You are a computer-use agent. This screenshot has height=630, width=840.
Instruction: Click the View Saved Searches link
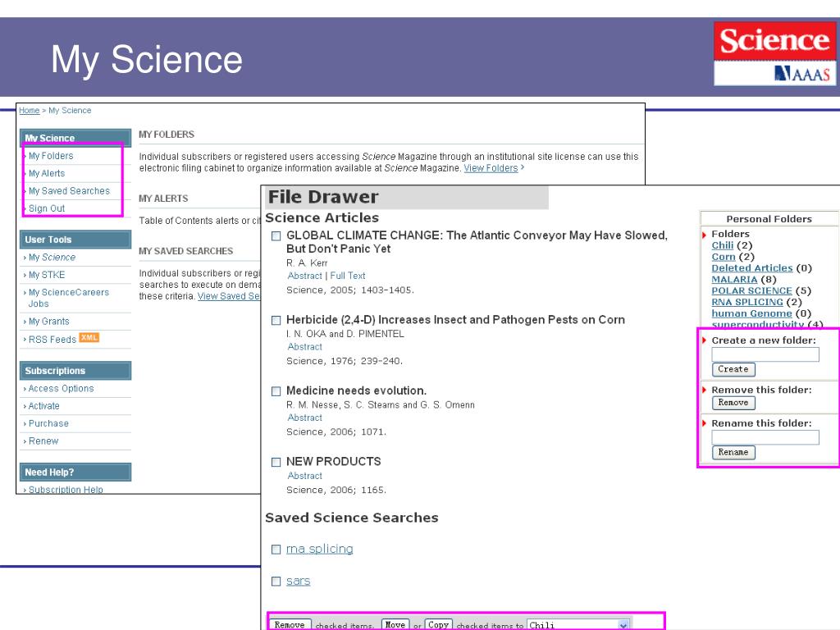coord(229,296)
